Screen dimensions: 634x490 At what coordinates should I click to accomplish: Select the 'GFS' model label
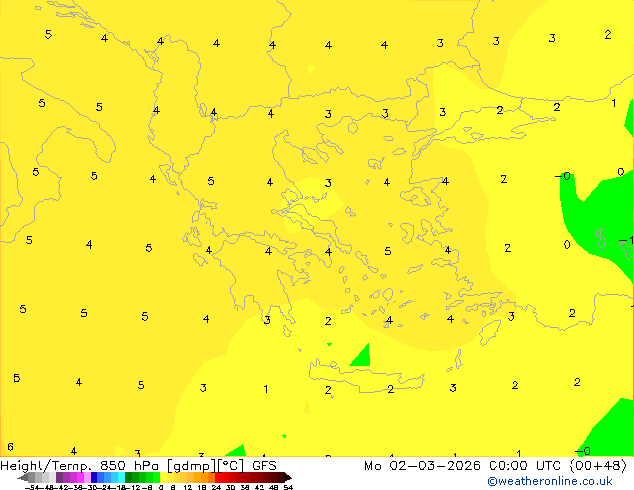coord(264,466)
